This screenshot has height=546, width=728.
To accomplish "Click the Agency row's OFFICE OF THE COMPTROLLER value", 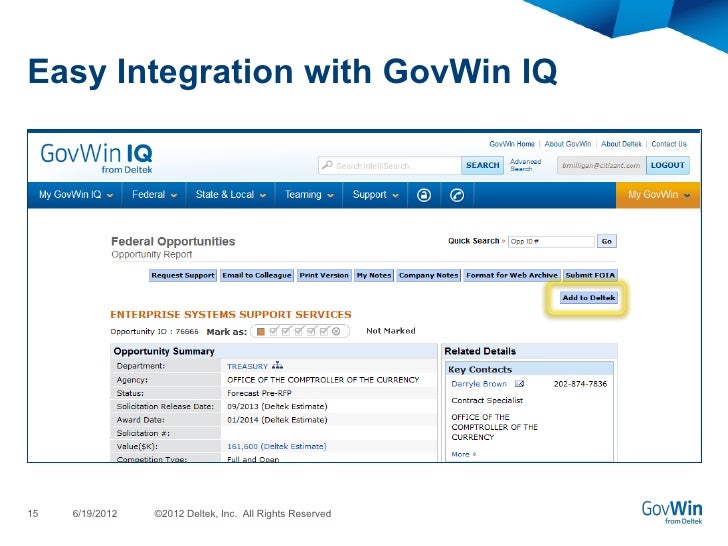I will (323, 380).
